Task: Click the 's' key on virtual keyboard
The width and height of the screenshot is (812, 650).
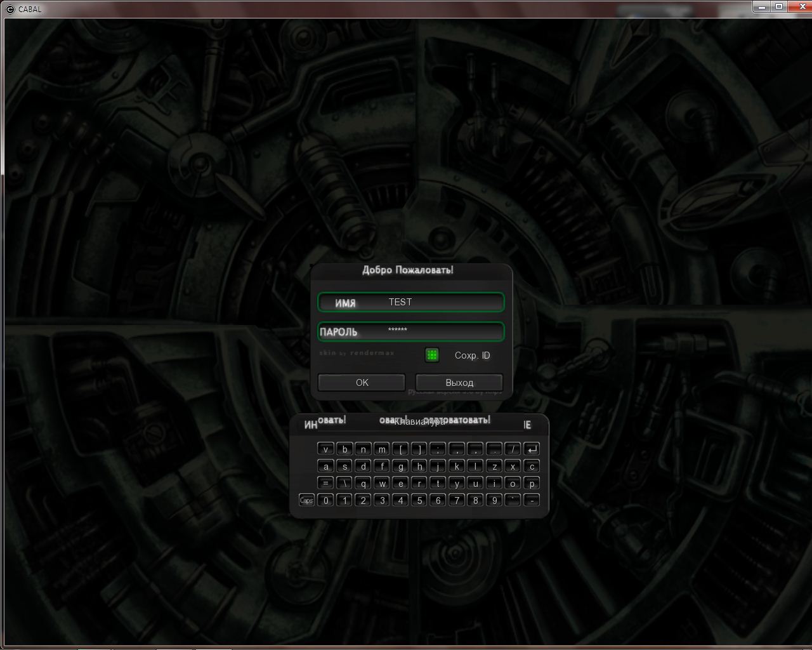Action: [x=344, y=466]
